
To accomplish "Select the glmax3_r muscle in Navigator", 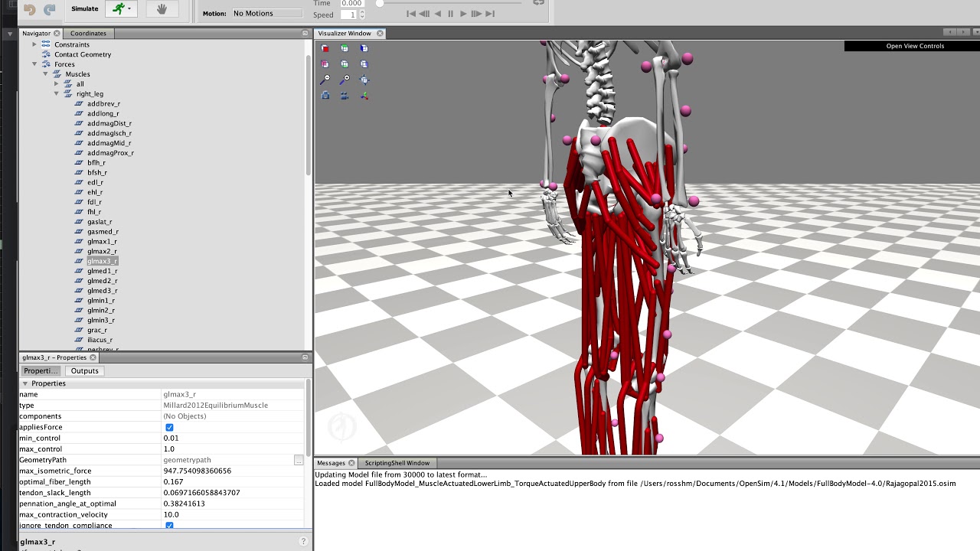I will click(x=102, y=261).
